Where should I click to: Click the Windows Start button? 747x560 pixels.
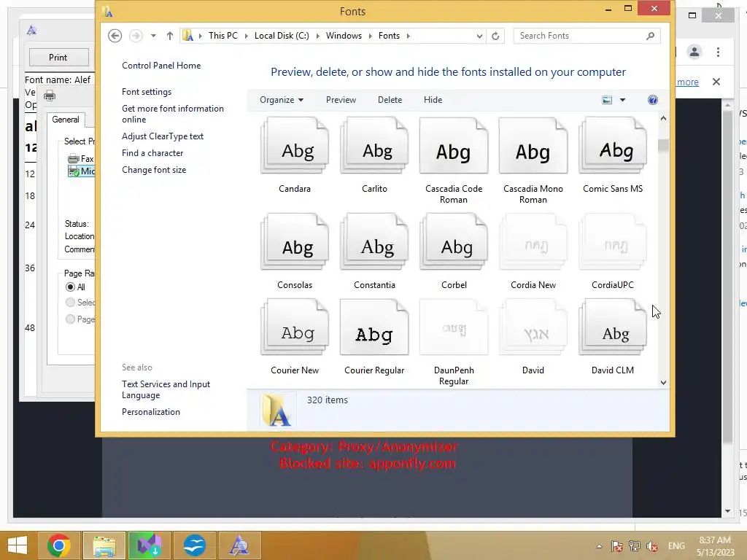point(18,545)
